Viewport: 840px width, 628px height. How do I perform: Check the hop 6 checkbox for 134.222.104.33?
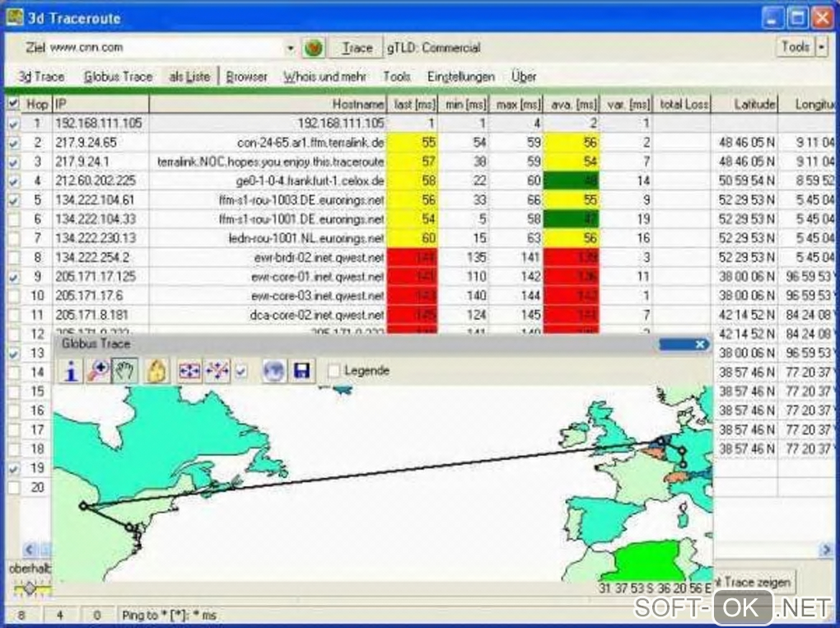coord(14,218)
